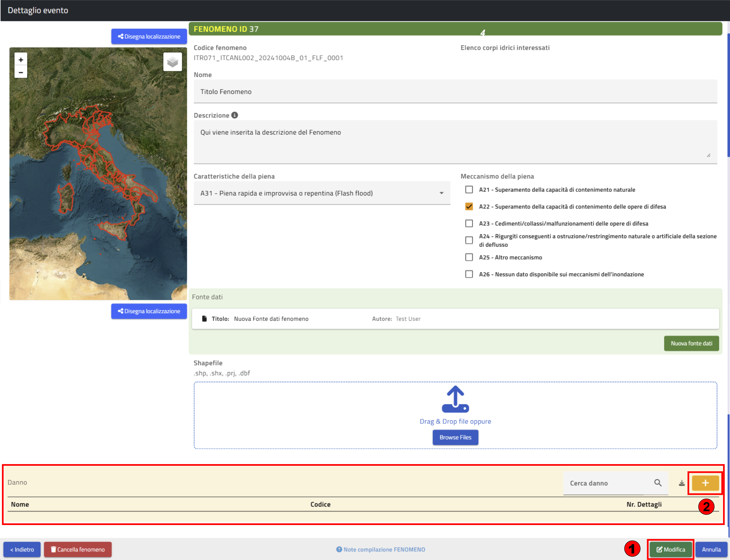The width and height of the screenshot is (730, 560).
Task: Open the map layers selector
Action: click(x=172, y=62)
